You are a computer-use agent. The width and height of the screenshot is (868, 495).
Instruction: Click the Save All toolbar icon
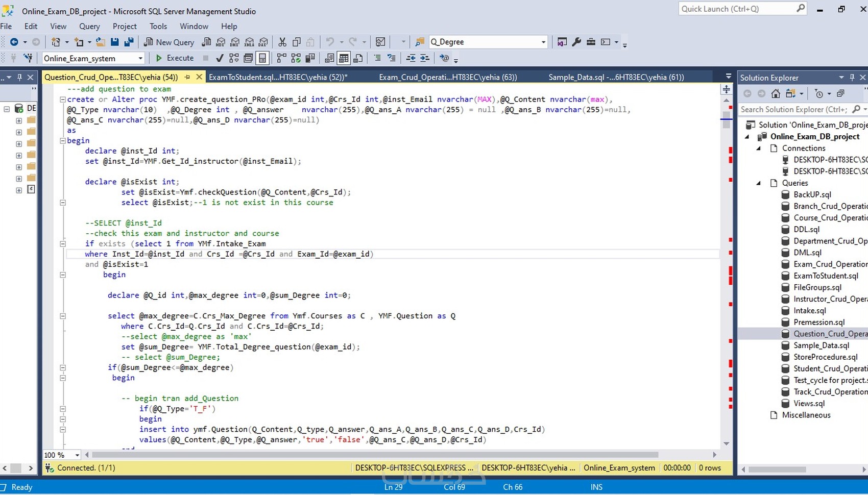coord(129,42)
